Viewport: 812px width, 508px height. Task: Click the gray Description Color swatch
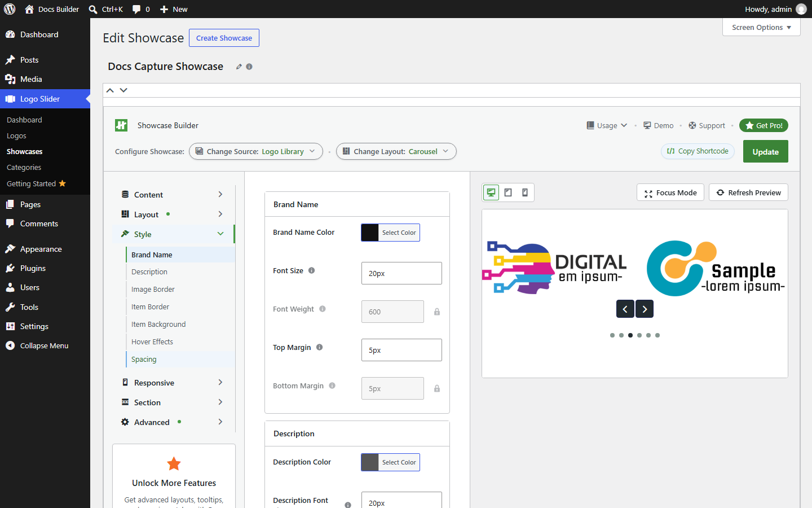tap(370, 462)
